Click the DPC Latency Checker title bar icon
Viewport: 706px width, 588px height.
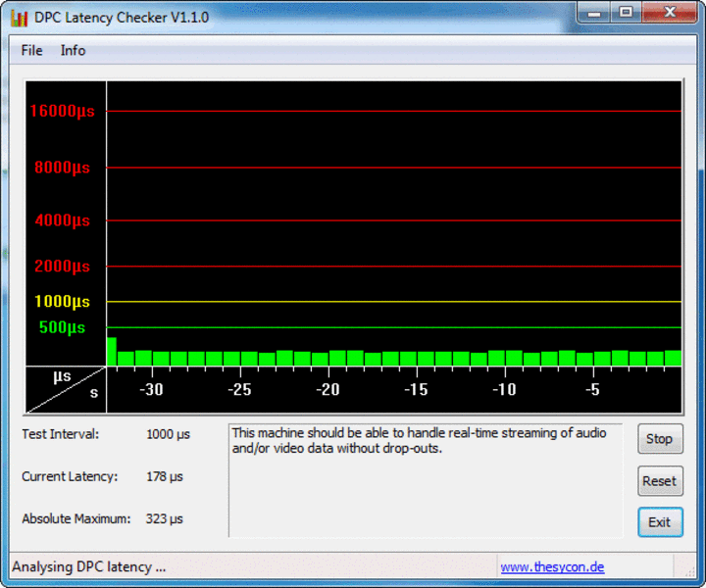[20, 18]
